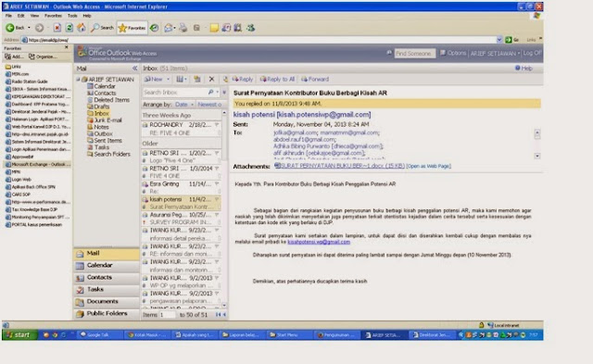Screen dimensions: 593x364
Task: Flag the Esra Ginting message
Action: tap(217, 184)
